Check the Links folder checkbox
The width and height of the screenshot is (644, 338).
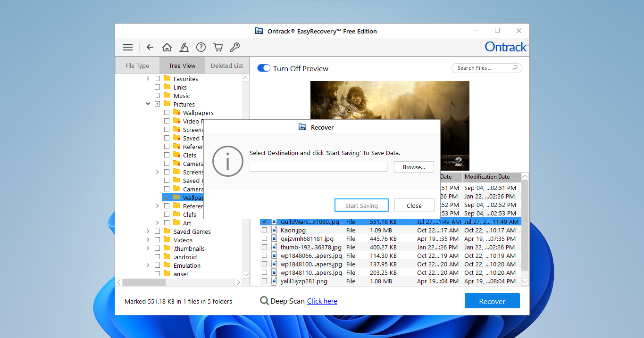[x=158, y=87]
